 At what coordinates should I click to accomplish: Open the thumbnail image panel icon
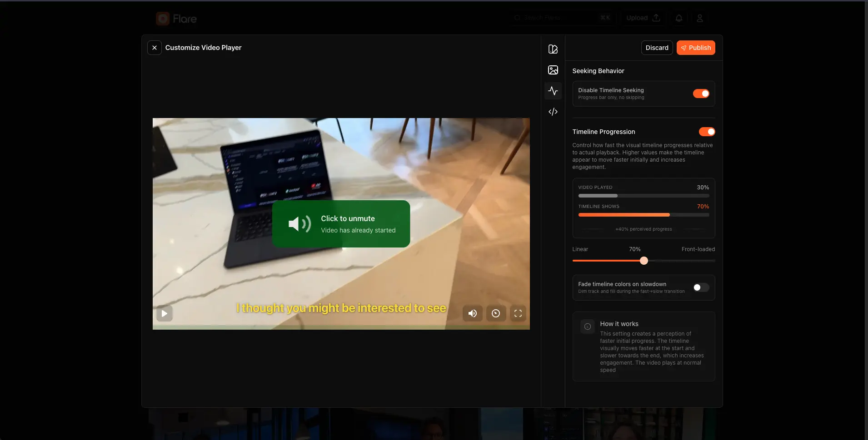tap(553, 69)
